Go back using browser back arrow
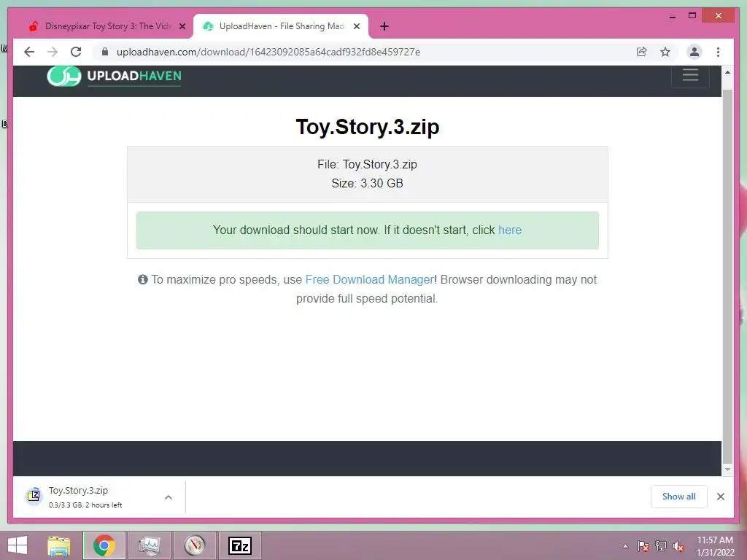The height and width of the screenshot is (560, 747). (x=29, y=52)
